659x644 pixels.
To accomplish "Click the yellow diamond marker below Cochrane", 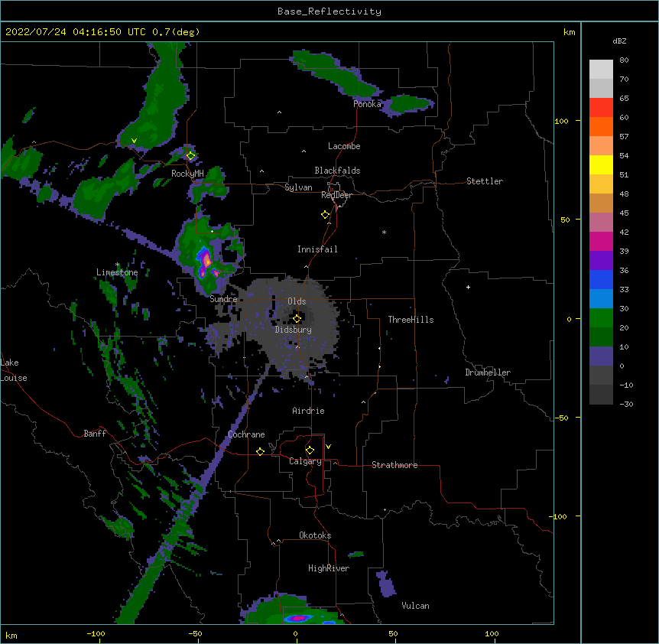I will point(260,451).
